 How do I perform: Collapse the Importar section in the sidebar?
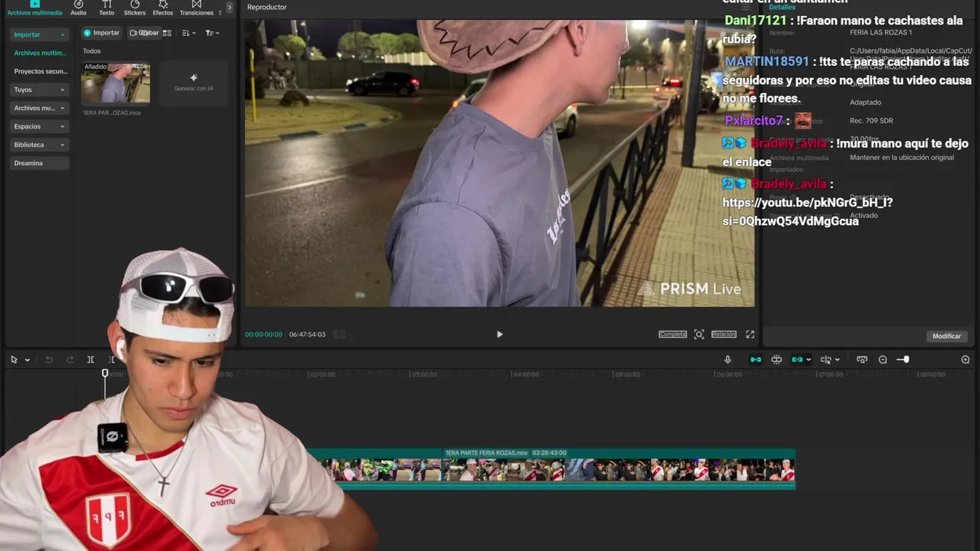click(x=40, y=34)
